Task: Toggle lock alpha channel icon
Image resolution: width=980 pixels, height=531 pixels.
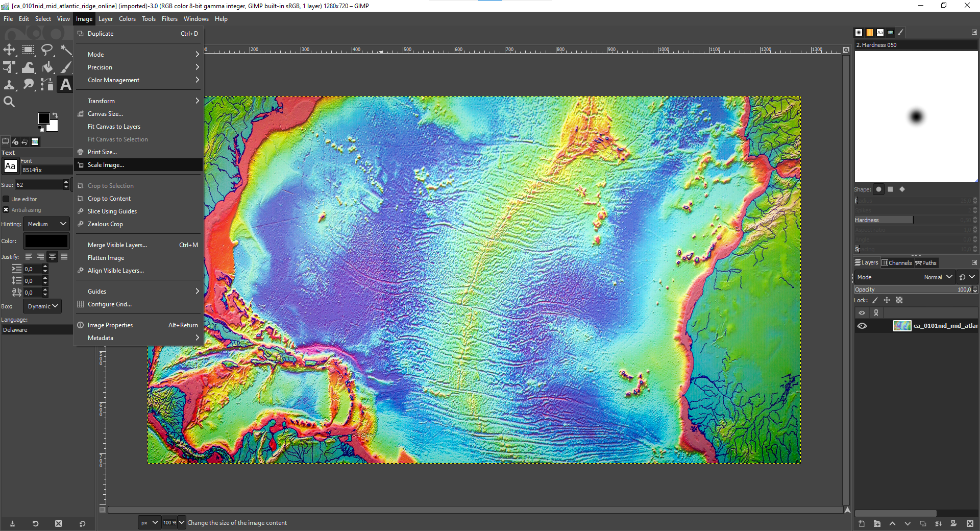Action: 899,300
